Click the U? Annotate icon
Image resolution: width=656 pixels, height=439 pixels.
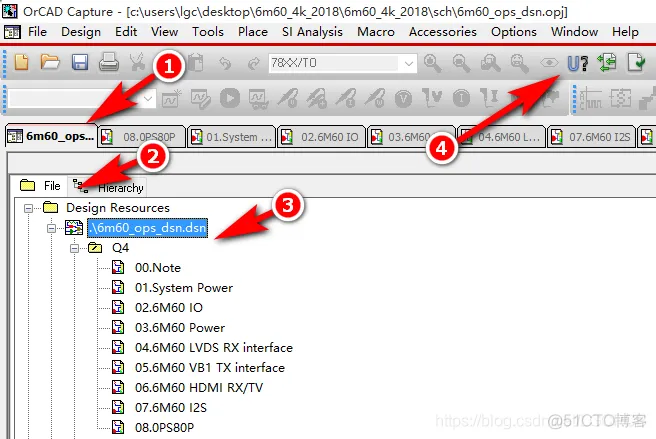pos(578,63)
